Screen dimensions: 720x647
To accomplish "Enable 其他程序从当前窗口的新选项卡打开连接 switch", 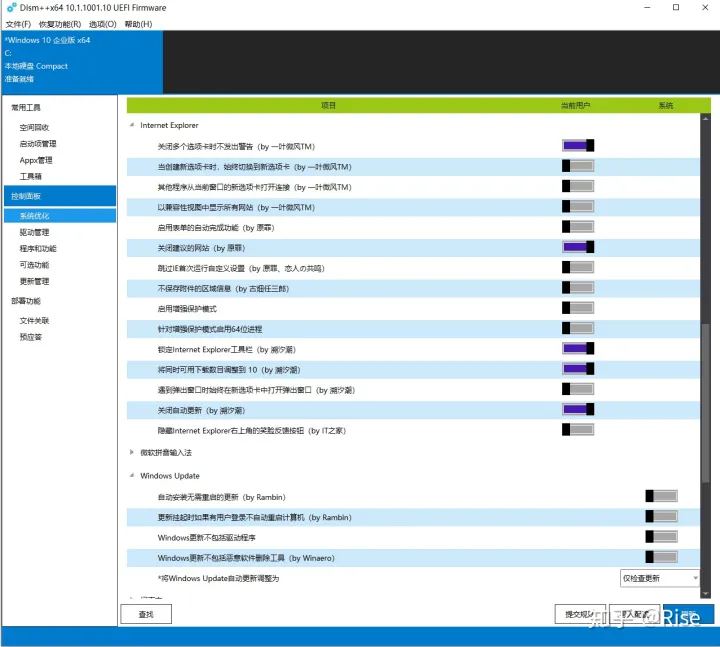I will pos(578,186).
